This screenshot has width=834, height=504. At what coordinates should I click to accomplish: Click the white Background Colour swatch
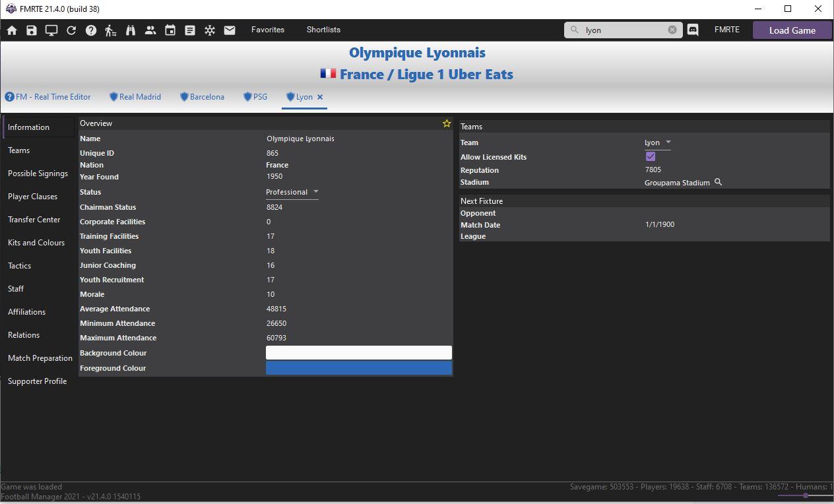[x=359, y=353]
